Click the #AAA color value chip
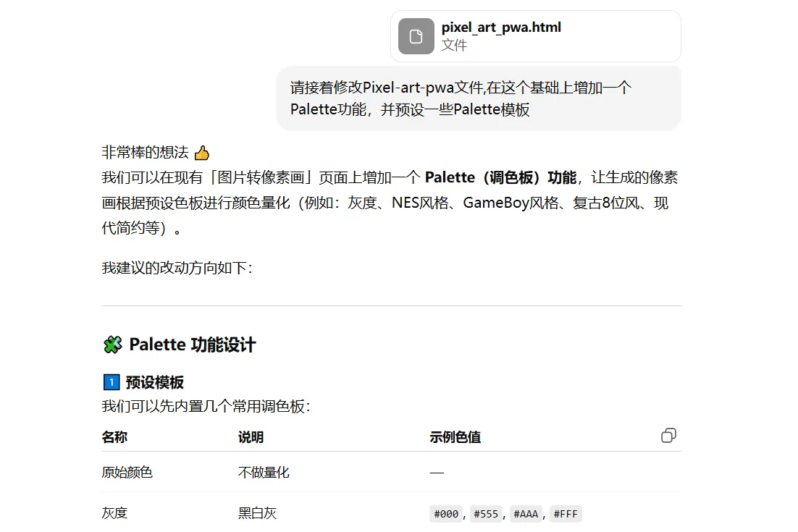The height and width of the screenshot is (532, 798). click(525, 513)
